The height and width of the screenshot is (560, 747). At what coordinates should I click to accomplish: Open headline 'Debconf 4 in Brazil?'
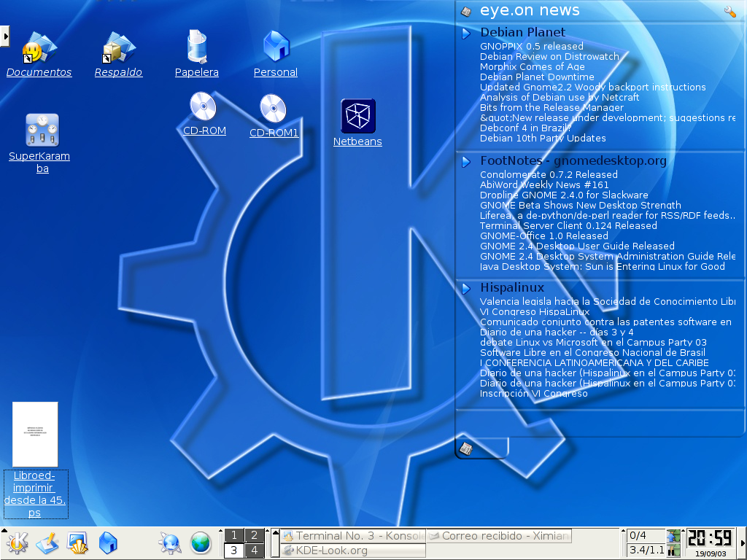click(525, 128)
